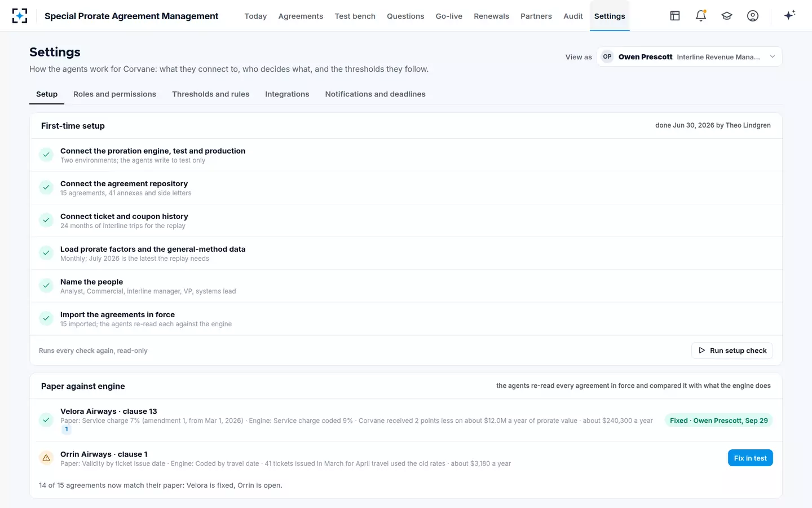
Task: Click the graduation cap learning icon
Action: pos(727,16)
